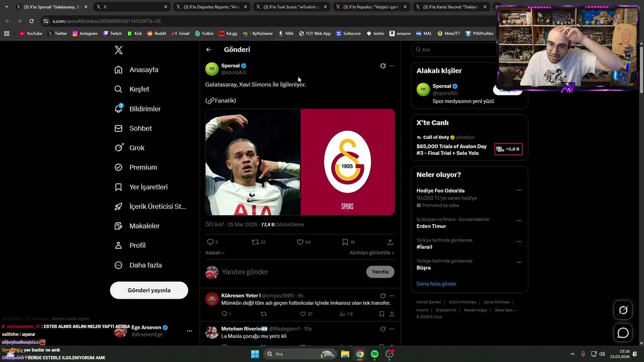The width and height of the screenshot is (644, 362).
Task: Toggle the volume icon in system tray
Action: tap(602, 354)
